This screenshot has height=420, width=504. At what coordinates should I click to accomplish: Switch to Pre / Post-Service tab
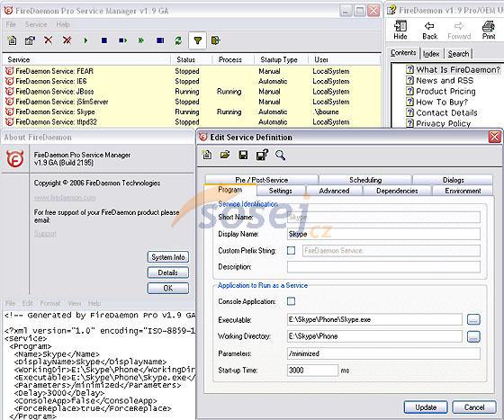pos(261,180)
